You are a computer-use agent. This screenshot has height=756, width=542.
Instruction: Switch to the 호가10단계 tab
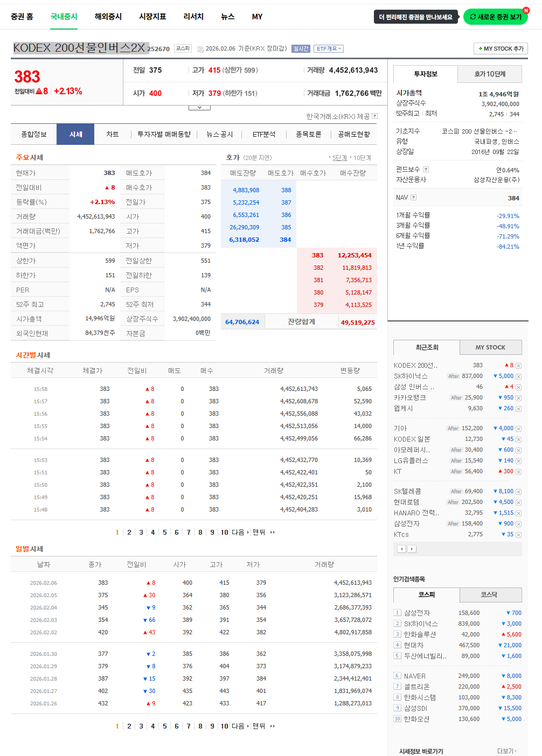tap(490, 74)
